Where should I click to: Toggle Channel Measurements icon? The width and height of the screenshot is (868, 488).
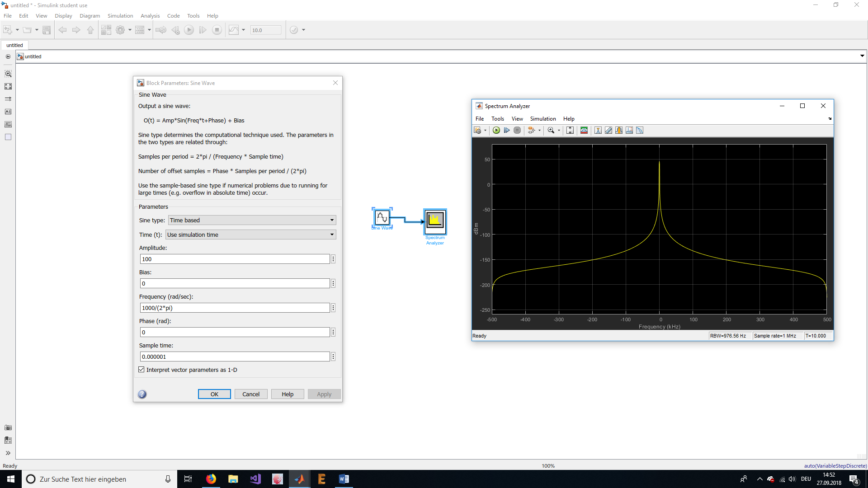619,131
